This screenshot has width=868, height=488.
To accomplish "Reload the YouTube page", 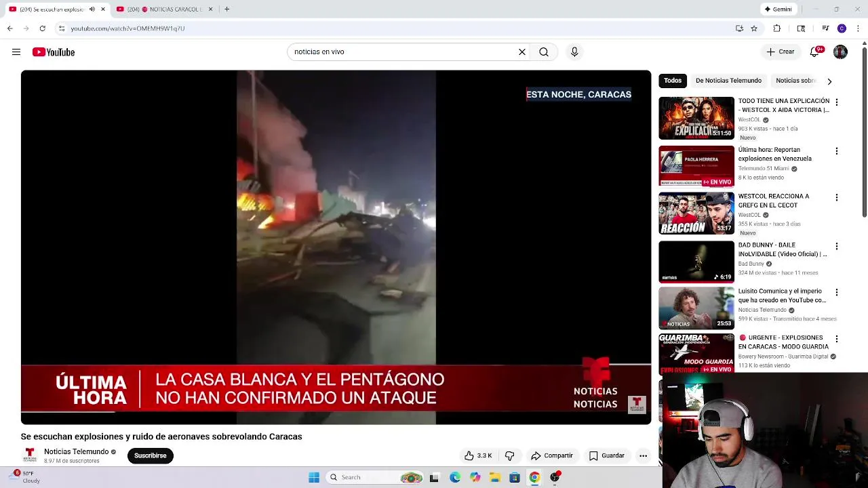I will 42,28.
